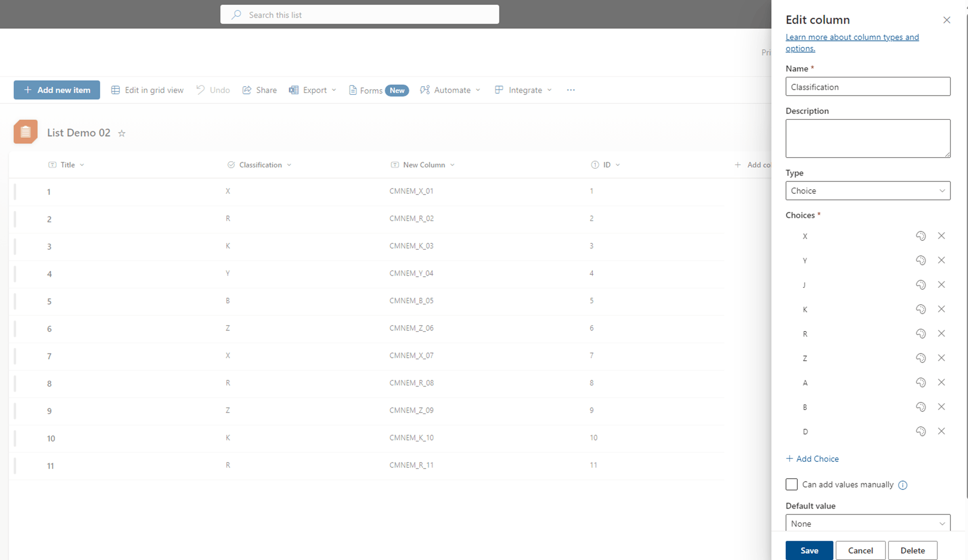Remove choice X from the list

point(941,236)
